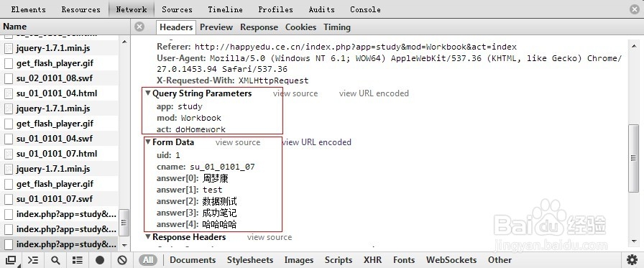Select the act: doHomework parameter

point(191,129)
